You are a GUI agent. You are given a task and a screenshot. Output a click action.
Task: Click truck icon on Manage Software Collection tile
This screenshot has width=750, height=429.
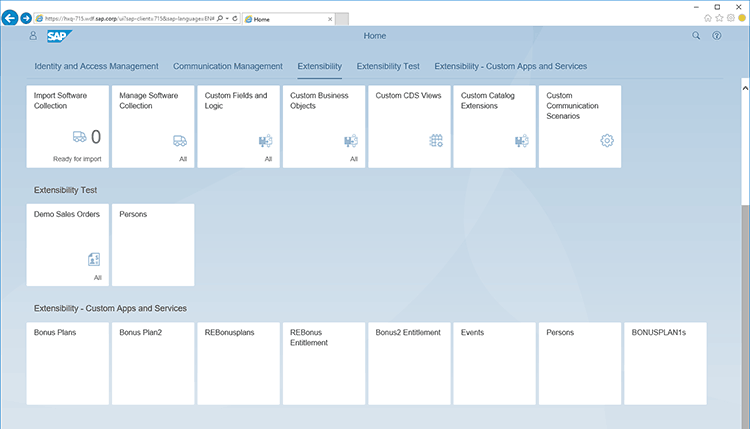180,141
